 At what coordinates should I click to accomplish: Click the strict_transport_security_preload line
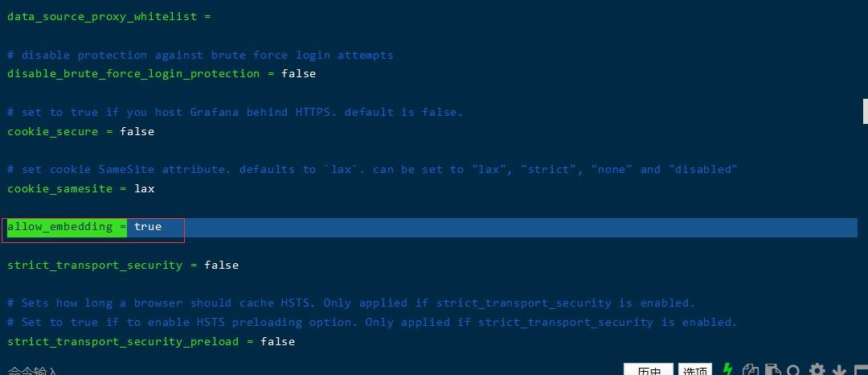click(151, 342)
